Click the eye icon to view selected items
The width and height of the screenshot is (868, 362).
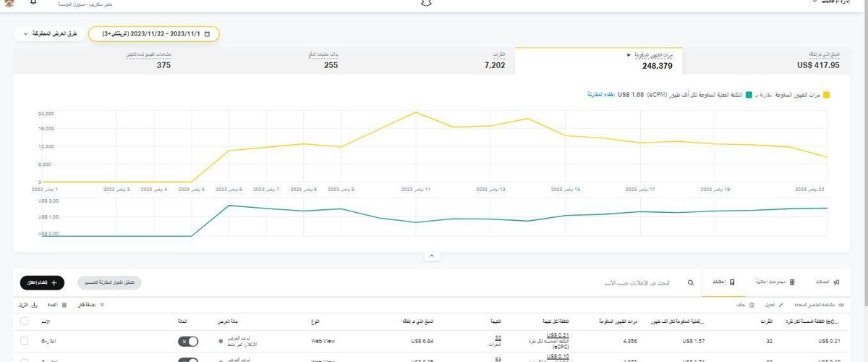(x=841, y=306)
